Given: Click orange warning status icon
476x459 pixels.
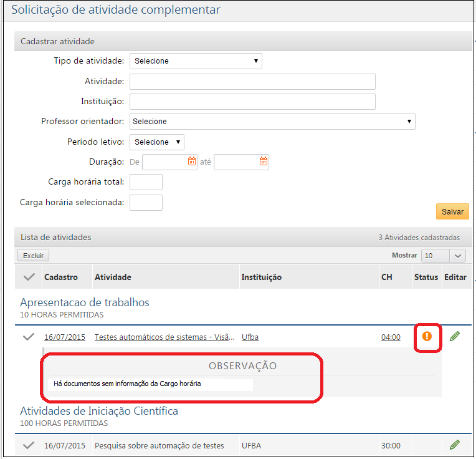Looking at the screenshot, I should [427, 336].
